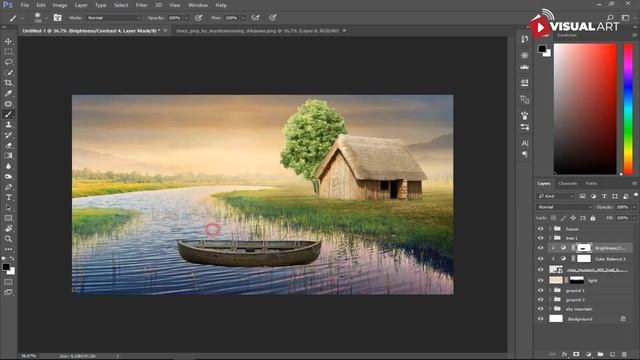Toggle the brush settings panel button
640x360 pixels.
58,18
